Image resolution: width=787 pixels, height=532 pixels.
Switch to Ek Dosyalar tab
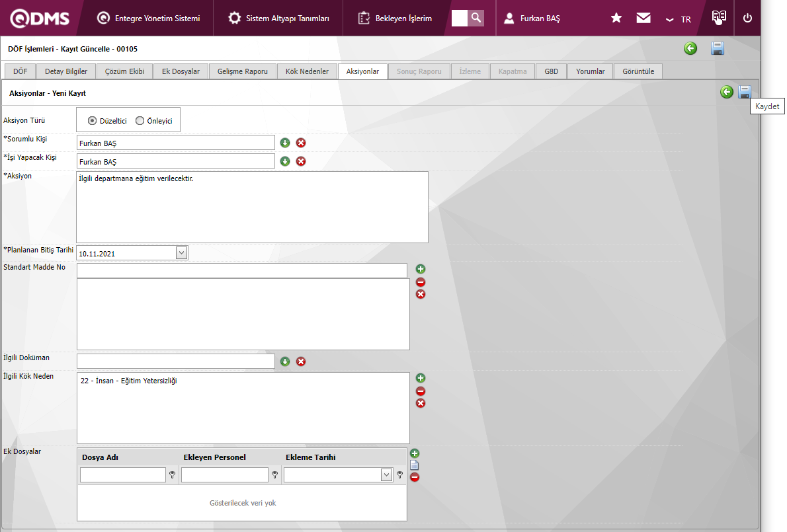181,71
